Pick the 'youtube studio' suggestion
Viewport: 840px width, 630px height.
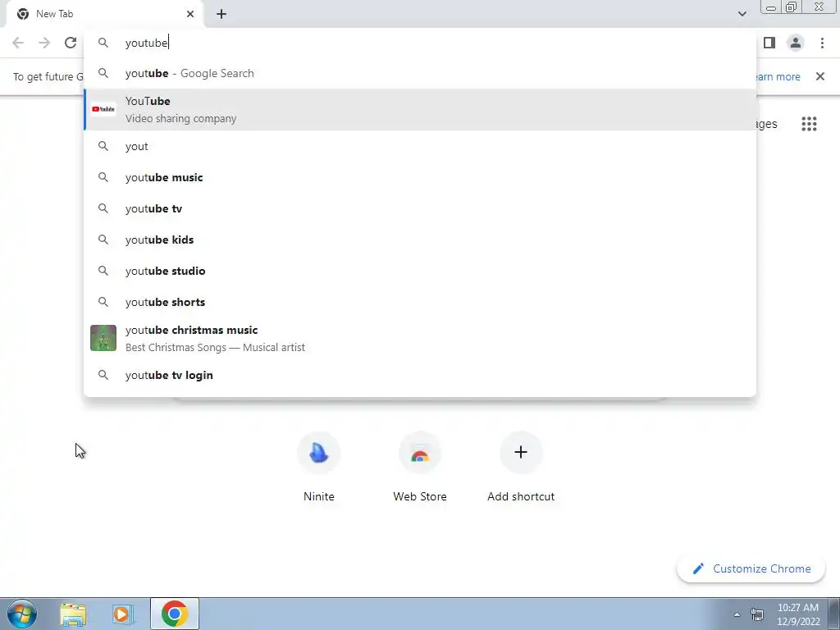(x=420, y=271)
